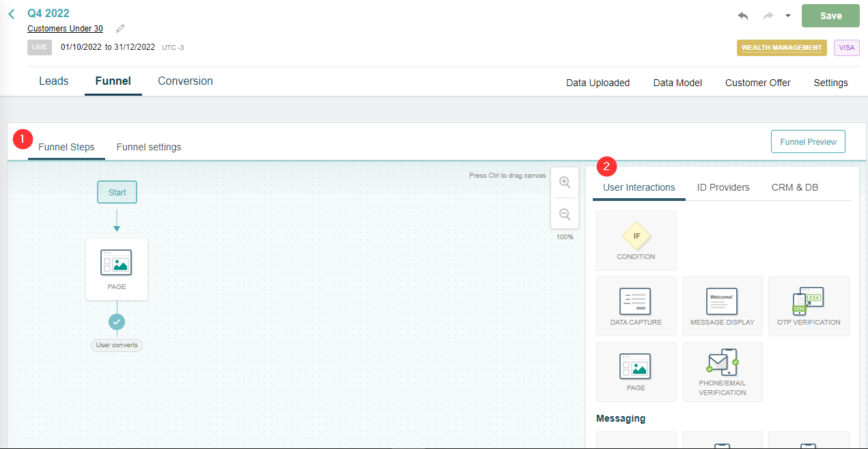Screen dimensions: 868x449
Task: Open Data Uploaded section
Action: tap(598, 83)
